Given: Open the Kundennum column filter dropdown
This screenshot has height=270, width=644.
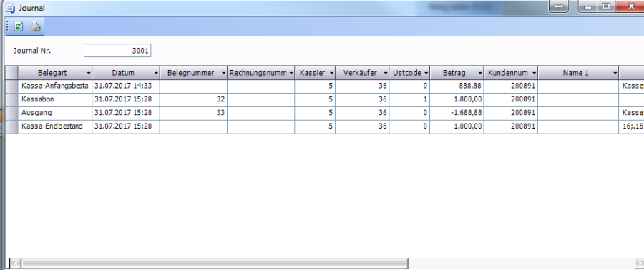Looking at the screenshot, I should 534,73.
